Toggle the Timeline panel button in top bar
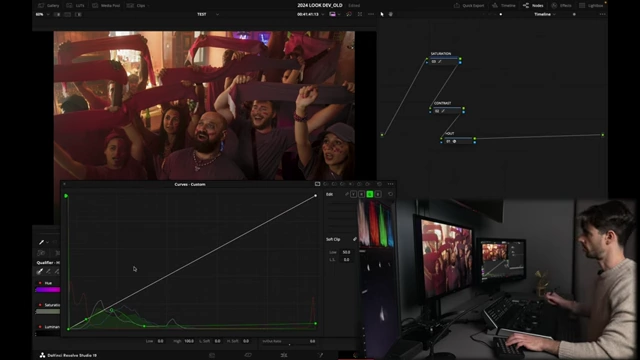640x360 pixels. point(504,5)
